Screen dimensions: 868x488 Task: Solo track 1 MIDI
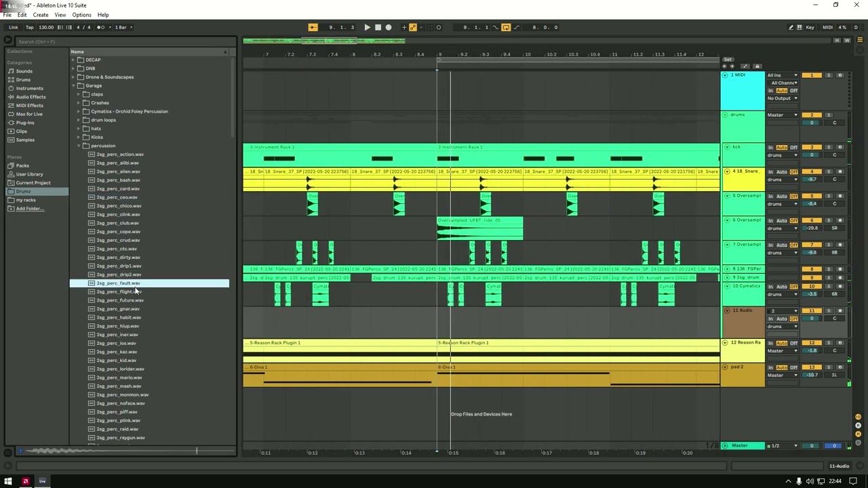(x=829, y=75)
